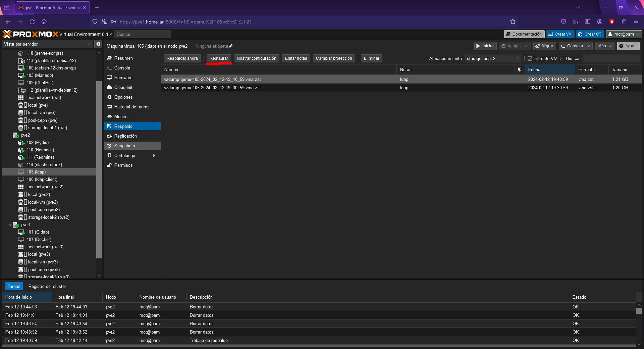Screen dimensions: 644x349
Task: Click the Eliminar button
Action: click(x=372, y=58)
